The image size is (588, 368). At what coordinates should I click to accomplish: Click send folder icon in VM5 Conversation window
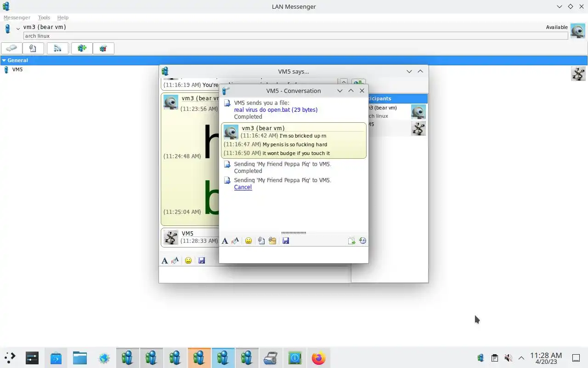pos(272,241)
